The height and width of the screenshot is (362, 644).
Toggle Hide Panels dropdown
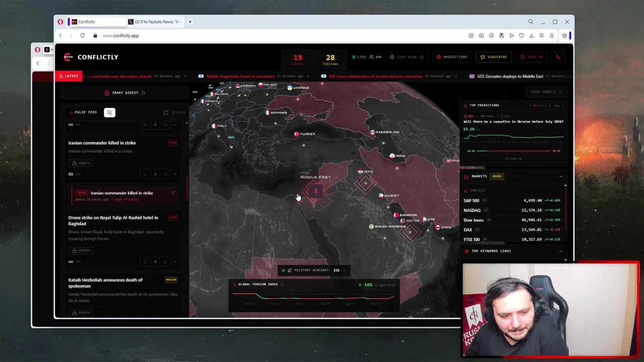(x=546, y=92)
